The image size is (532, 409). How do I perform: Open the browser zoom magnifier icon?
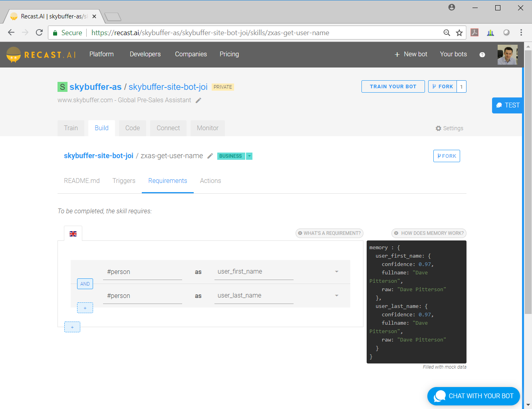pos(447,33)
